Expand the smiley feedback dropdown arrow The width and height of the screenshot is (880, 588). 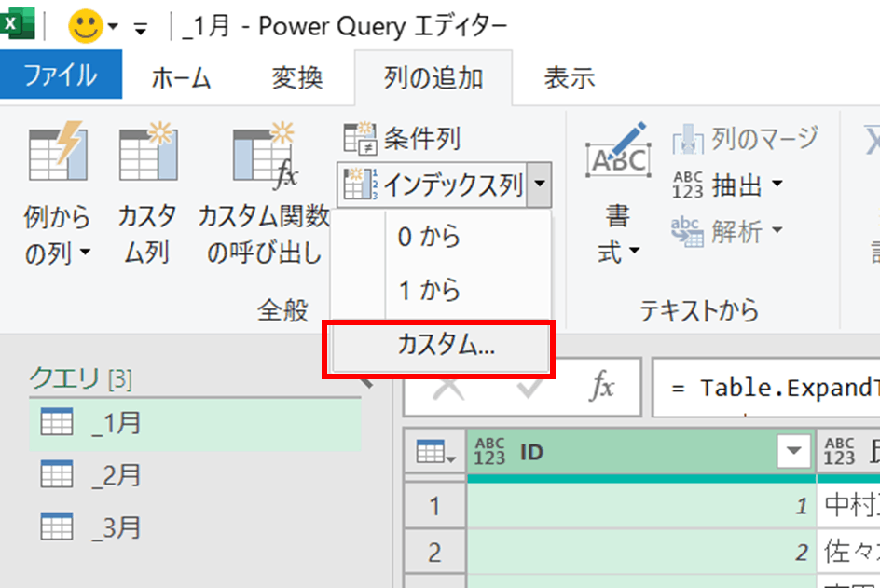click(113, 26)
